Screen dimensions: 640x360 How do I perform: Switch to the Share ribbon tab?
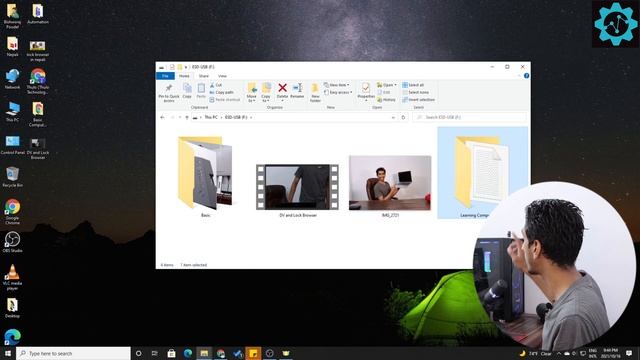point(204,76)
